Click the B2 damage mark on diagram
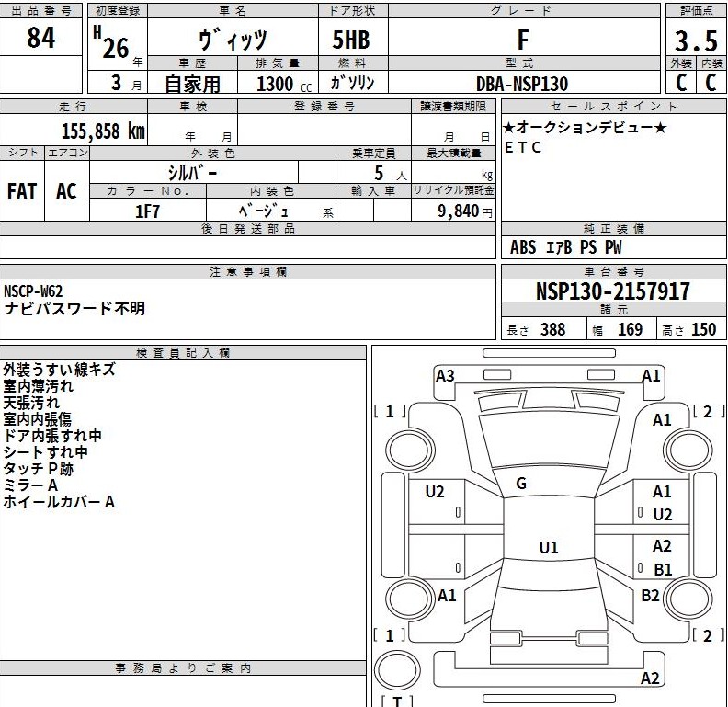Screen dimensions: 728x707 [650, 595]
